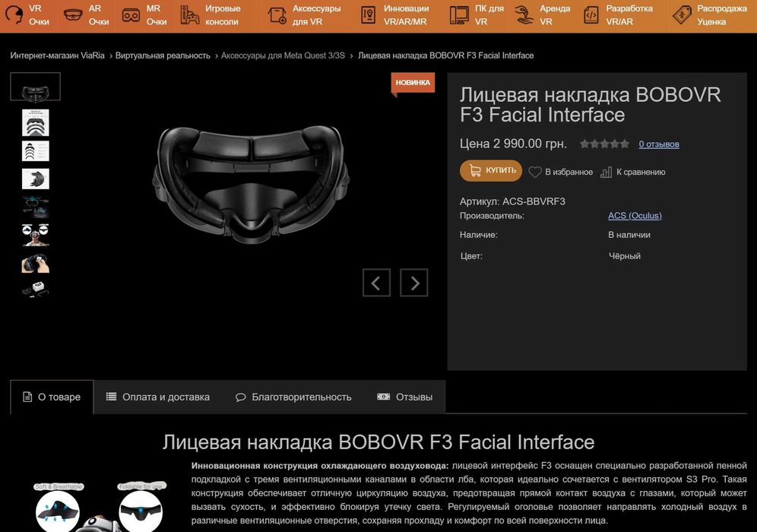Click the bar chart compare icon
This screenshot has height=532, width=757.
pyautogui.click(x=606, y=172)
